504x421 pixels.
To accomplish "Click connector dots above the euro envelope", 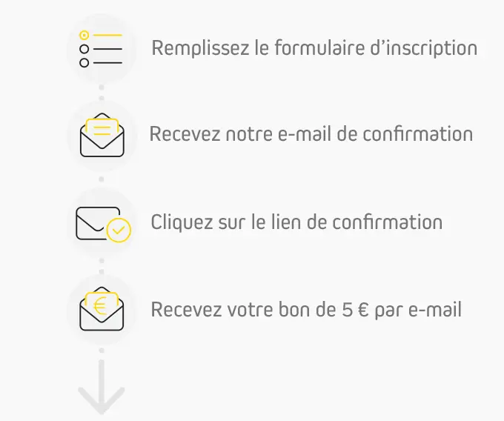I will click(x=102, y=266).
